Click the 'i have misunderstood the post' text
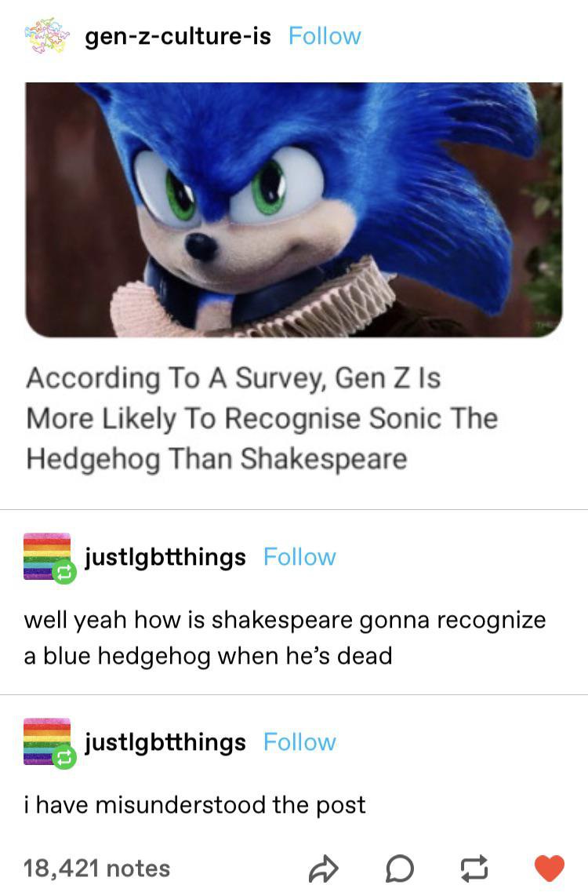588x896 pixels. (194, 805)
